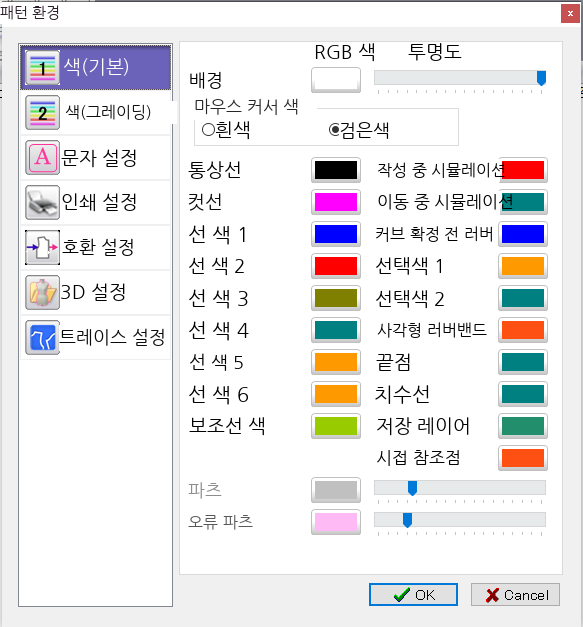Change the 선택색 1 orange swatch
This screenshot has height=627, width=583.
point(523,266)
